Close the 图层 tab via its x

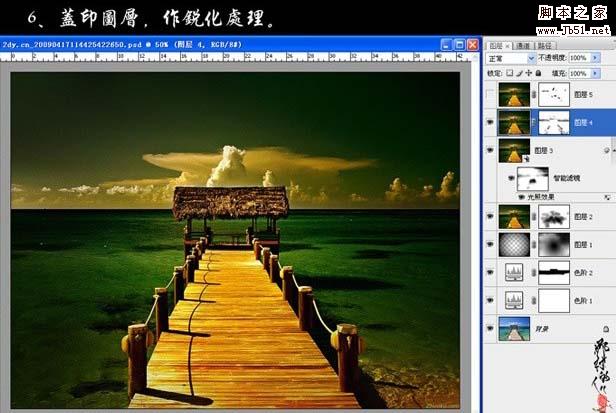click(507, 46)
